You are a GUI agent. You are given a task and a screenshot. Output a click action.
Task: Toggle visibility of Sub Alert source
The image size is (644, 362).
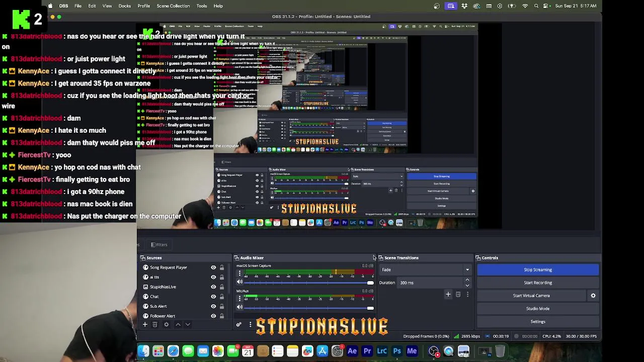click(213, 306)
